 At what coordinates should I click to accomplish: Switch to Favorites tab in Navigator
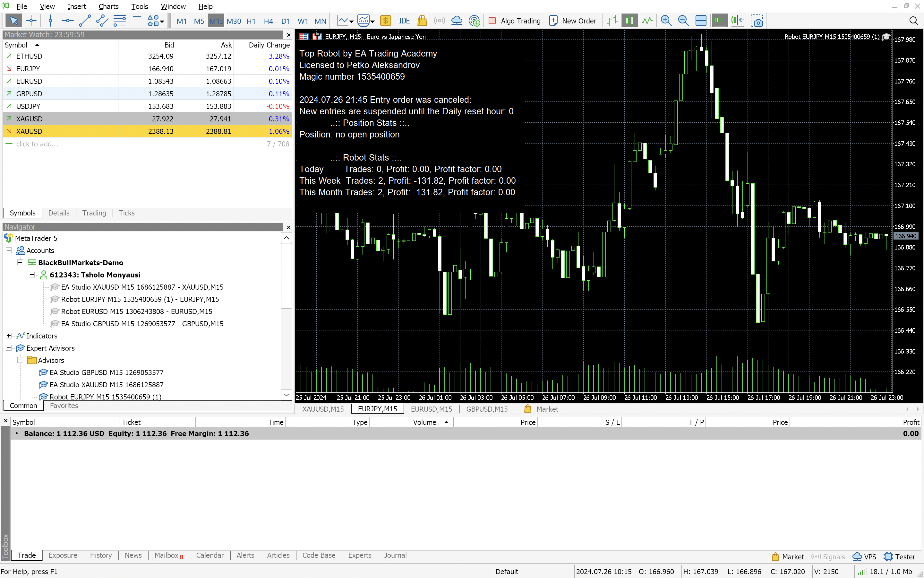[x=64, y=406]
